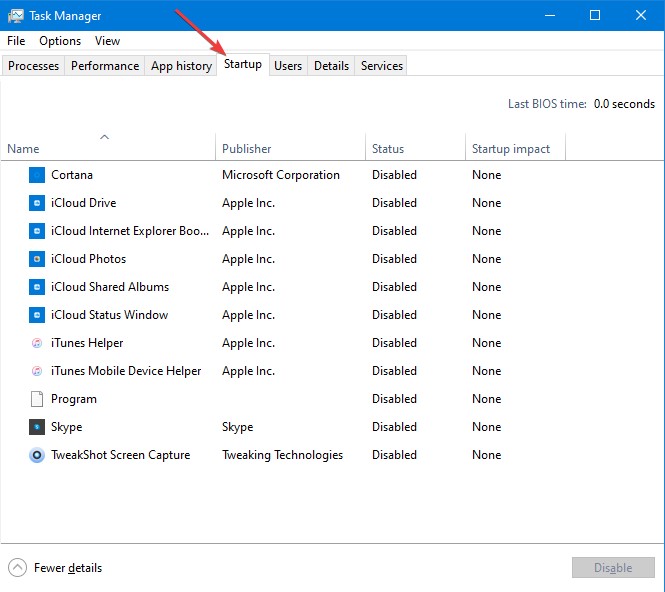
Task: Switch to the Details tab
Action: (x=331, y=66)
